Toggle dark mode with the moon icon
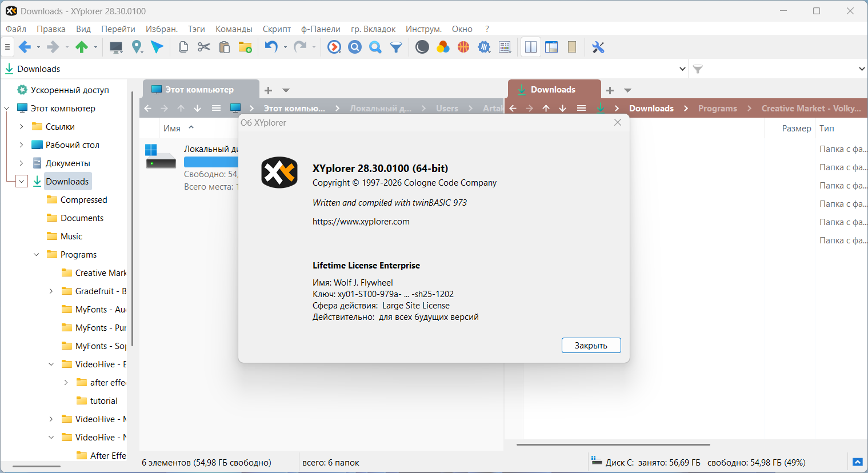 pos(422,47)
